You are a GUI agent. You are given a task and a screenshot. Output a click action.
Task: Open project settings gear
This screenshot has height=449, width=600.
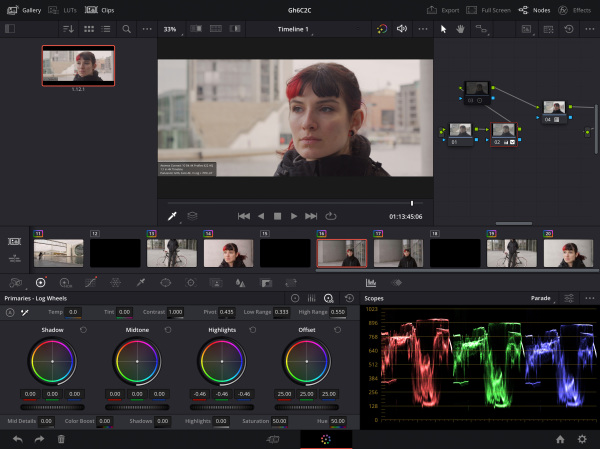pos(582,439)
